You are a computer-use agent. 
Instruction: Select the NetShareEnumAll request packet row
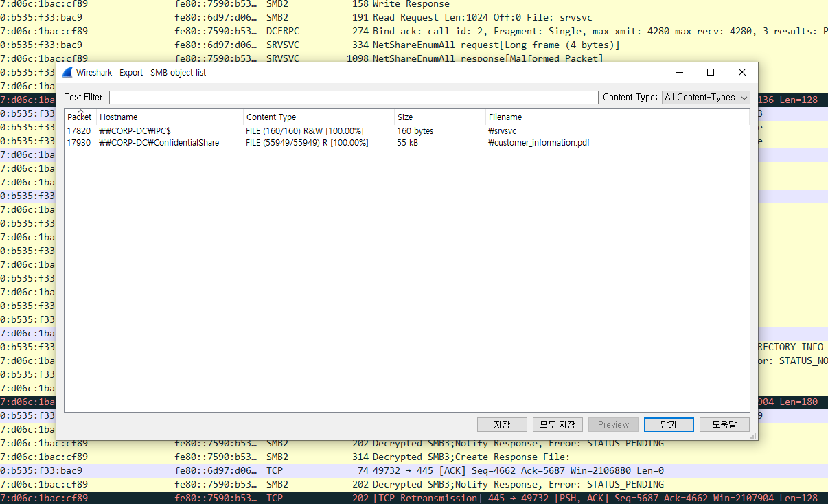[x=414, y=45]
